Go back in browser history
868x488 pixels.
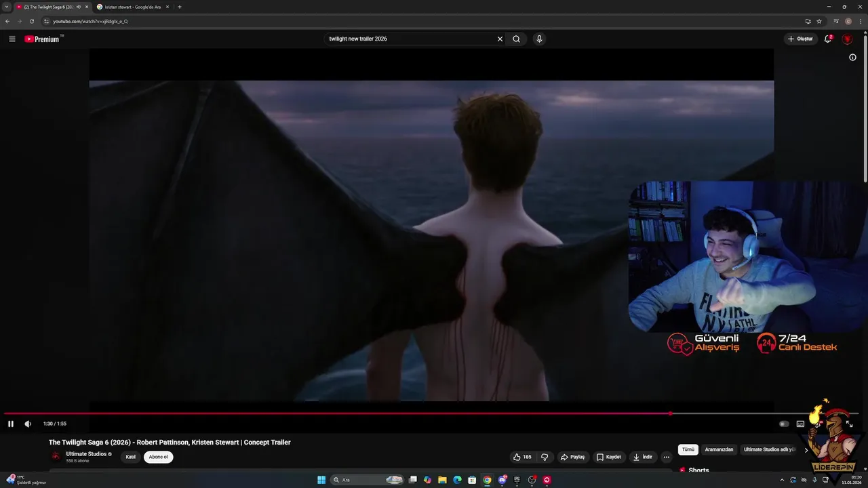7,21
